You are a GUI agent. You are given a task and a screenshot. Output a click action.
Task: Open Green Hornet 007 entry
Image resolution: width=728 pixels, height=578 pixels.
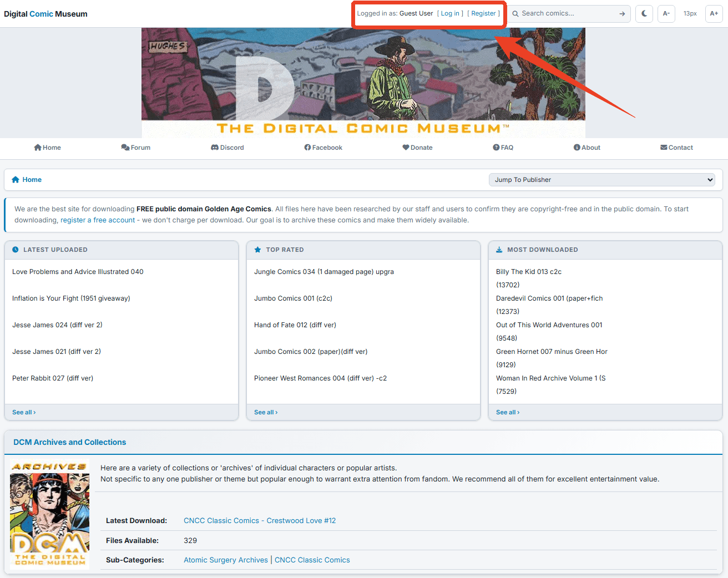coord(552,352)
